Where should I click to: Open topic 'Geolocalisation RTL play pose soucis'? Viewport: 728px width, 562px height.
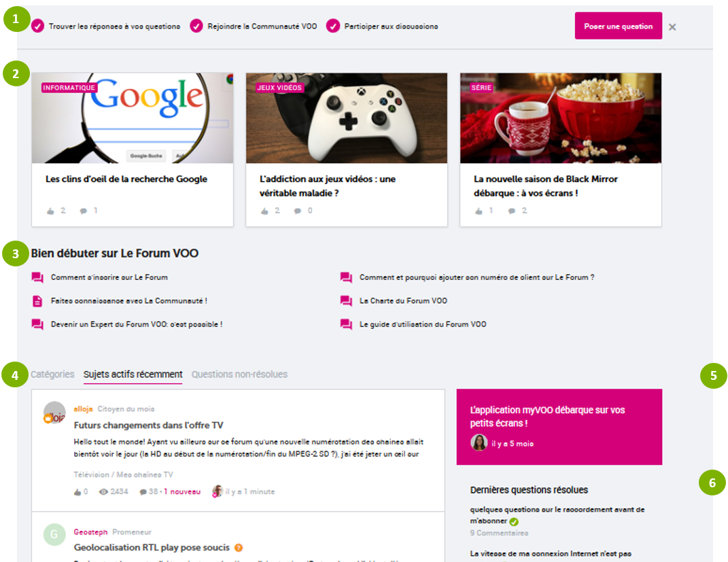coord(152,548)
